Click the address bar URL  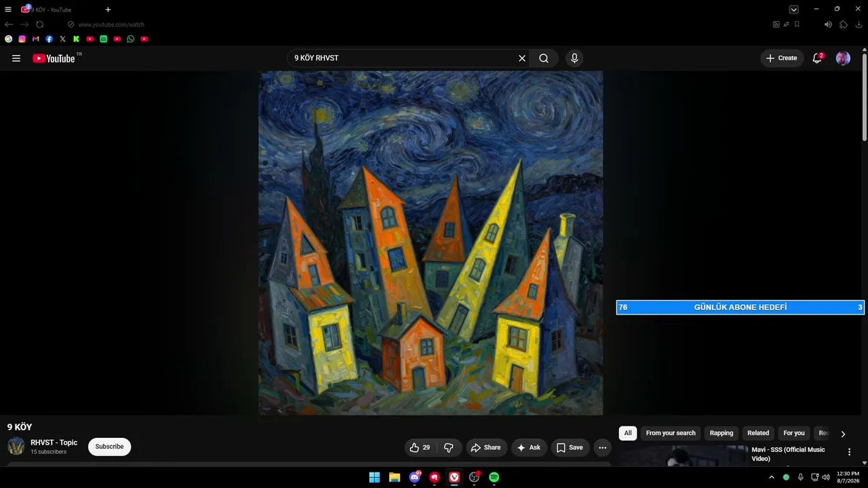pos(111,24)
